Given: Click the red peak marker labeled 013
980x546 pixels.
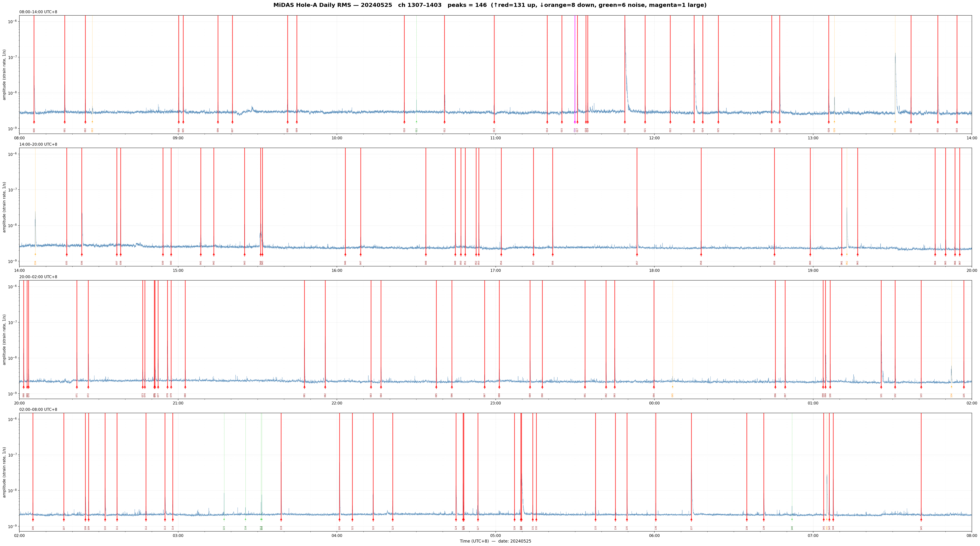Looking at the screenshot, I should click(x=494, y=122).
